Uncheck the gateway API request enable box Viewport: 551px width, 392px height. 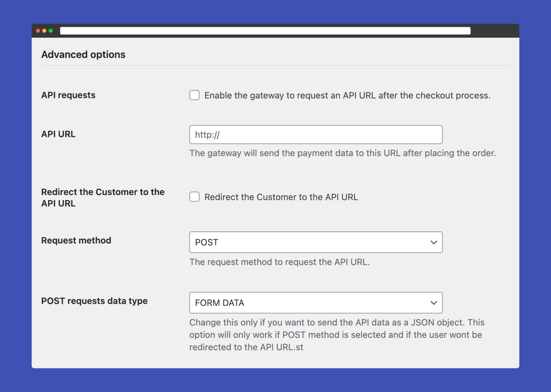(194, 95)
